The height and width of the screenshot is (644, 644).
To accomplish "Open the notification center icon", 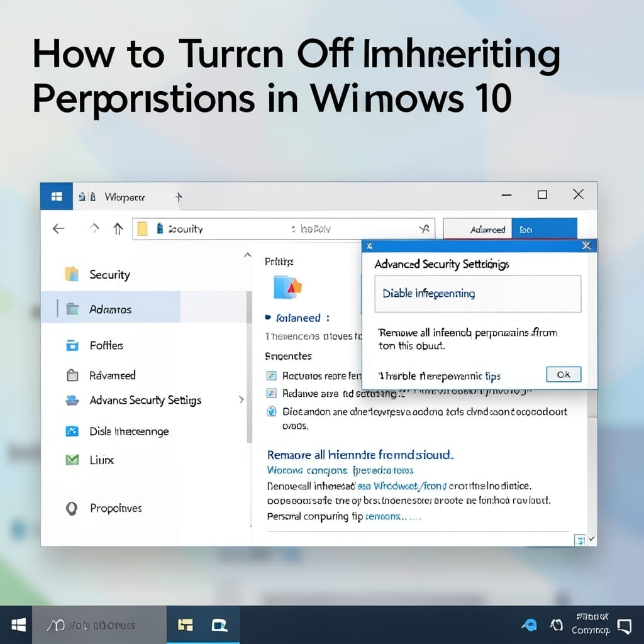I will (625, 626).
